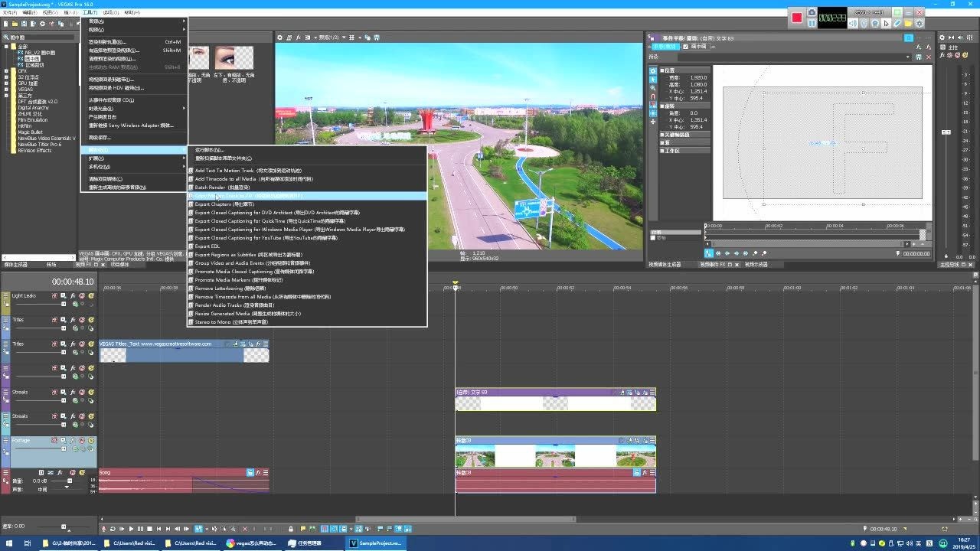
Task: Open Windows Start menu
Action: [9, 543]
